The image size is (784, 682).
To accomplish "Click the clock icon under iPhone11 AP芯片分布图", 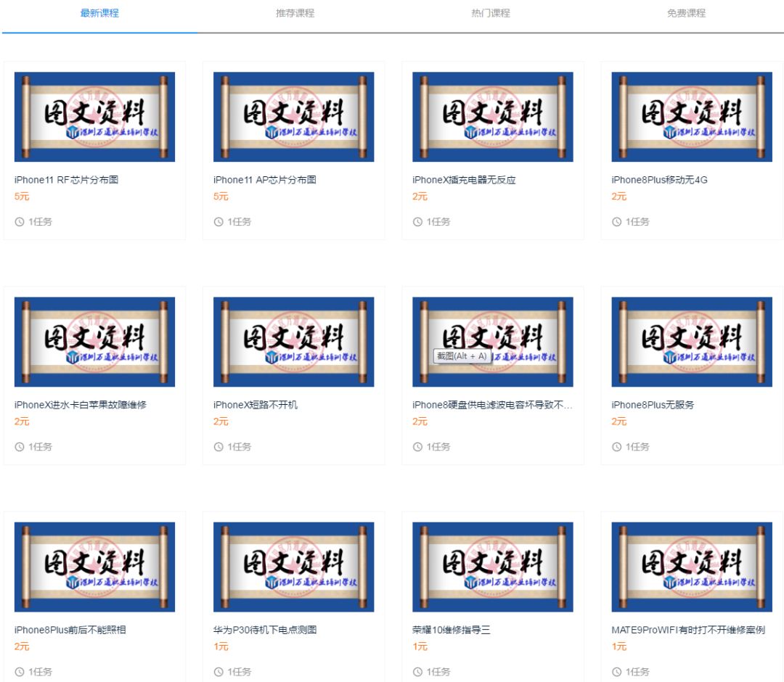I will click(x=219, y=222).
